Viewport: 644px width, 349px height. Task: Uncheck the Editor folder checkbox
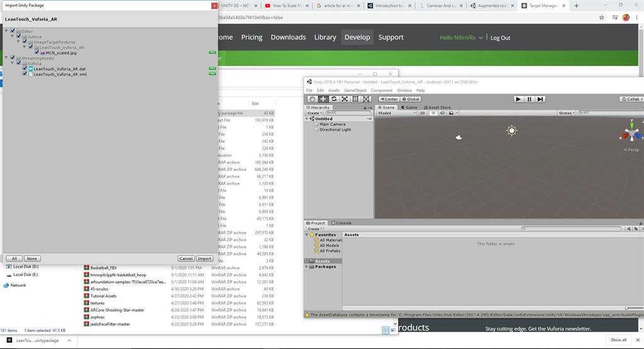coord(13,31)
